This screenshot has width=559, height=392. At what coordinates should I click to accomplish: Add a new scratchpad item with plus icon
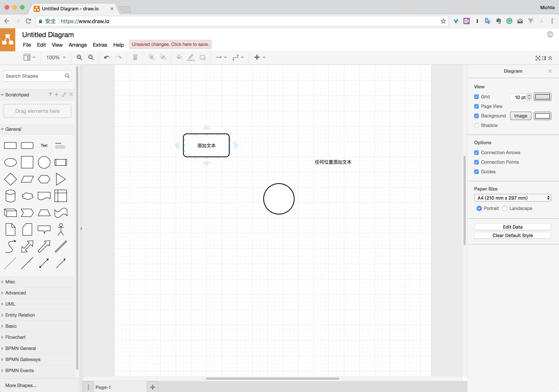click(x=57, y=95)
